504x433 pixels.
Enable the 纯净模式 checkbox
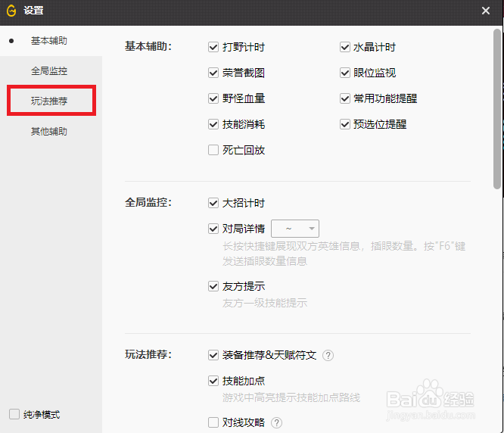[14, 414]
